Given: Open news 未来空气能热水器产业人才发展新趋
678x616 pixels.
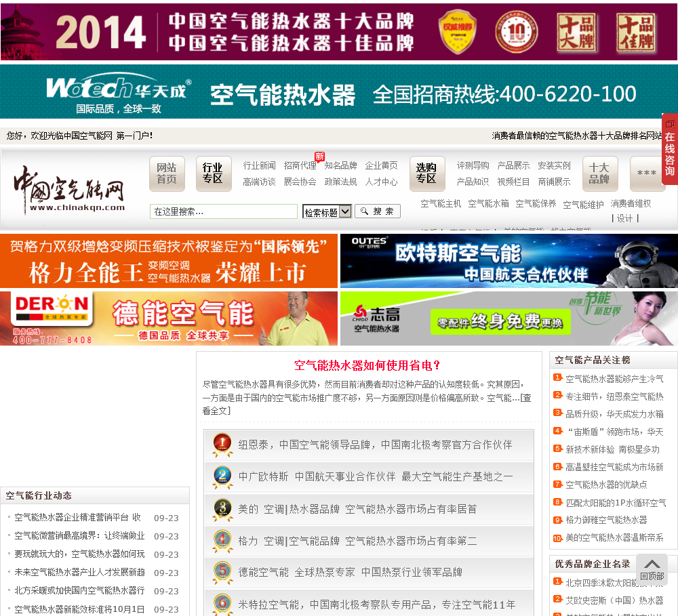Looking at the screenshot, I should click(x=79, y=573).
